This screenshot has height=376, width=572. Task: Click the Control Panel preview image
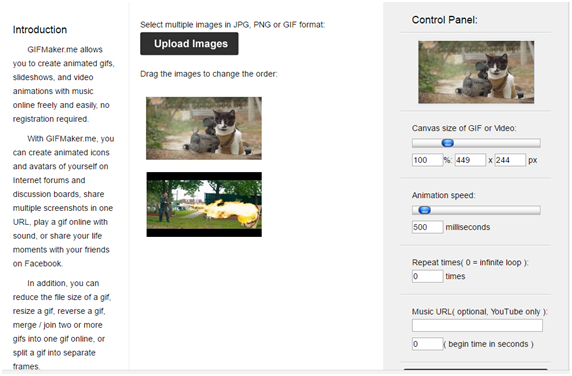tap(476, 72)
